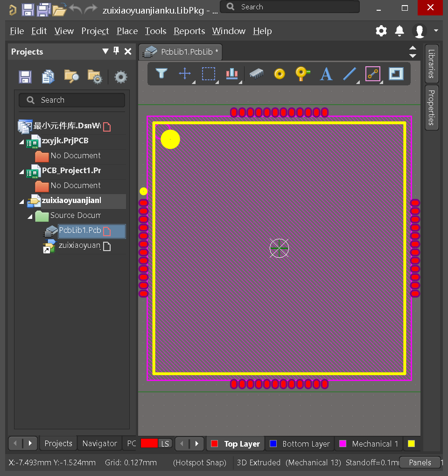Open the Libraries side panel
The image size is (448, 476).
click(x=431, y=64)
